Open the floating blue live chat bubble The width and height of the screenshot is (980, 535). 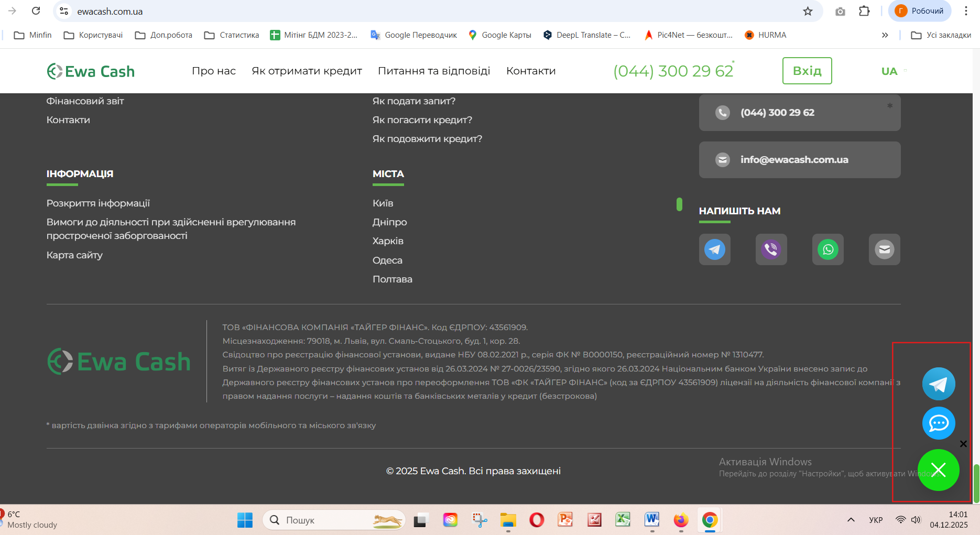(x=939, y=423)
